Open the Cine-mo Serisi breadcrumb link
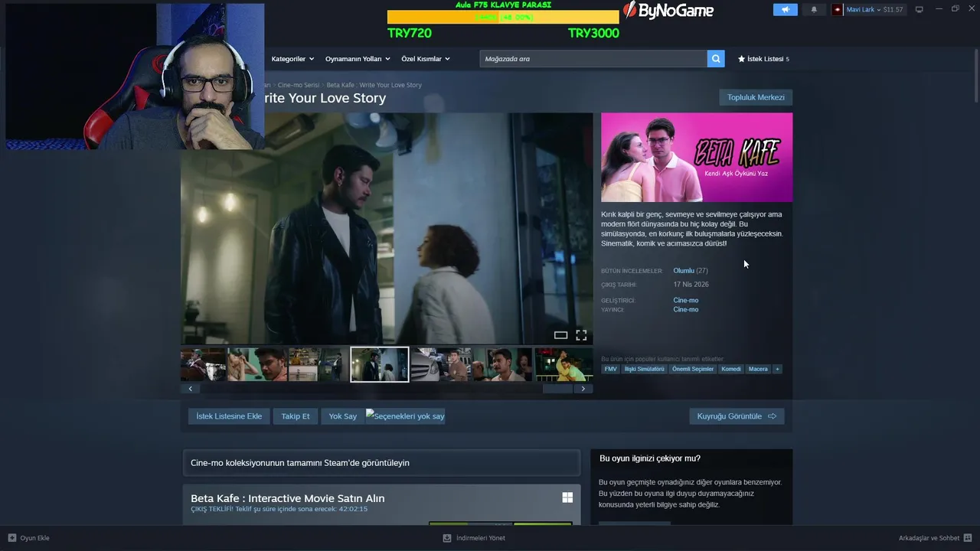Image resolution: width=980 pixels, height=551 pixels. point(299,85)
